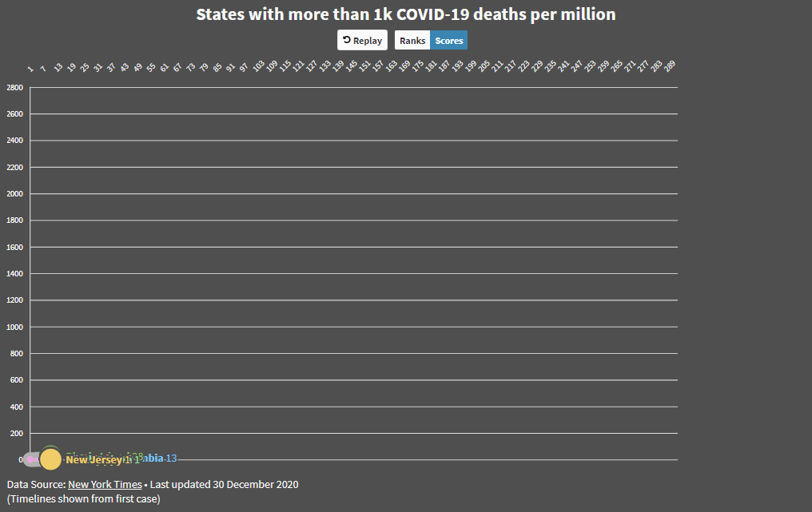Click the 1000 gridline label

(x=14, y=327)
